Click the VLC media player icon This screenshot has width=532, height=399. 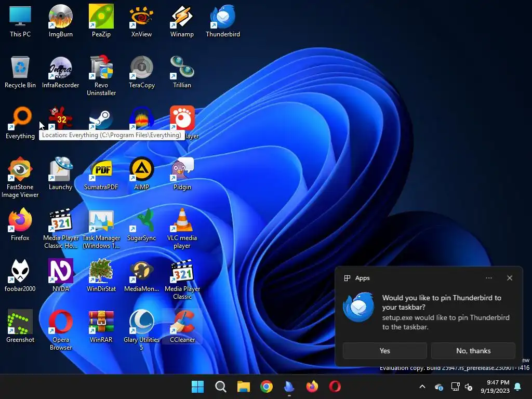[182, 228]
